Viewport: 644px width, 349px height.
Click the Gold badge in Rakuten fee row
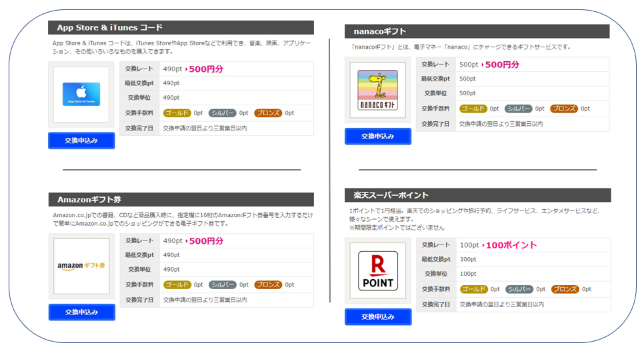(473, 289)
